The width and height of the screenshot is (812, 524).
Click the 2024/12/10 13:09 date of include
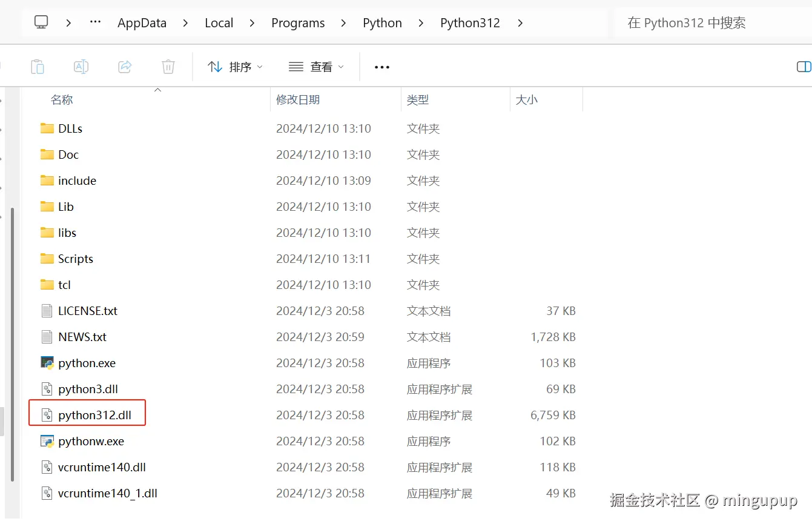coord(323,181)
